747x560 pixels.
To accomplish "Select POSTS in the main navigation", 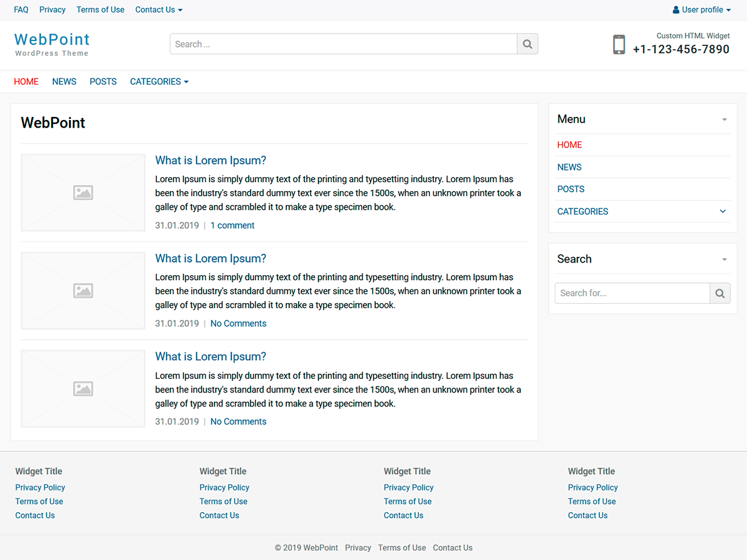I will [x=103, y=82].
